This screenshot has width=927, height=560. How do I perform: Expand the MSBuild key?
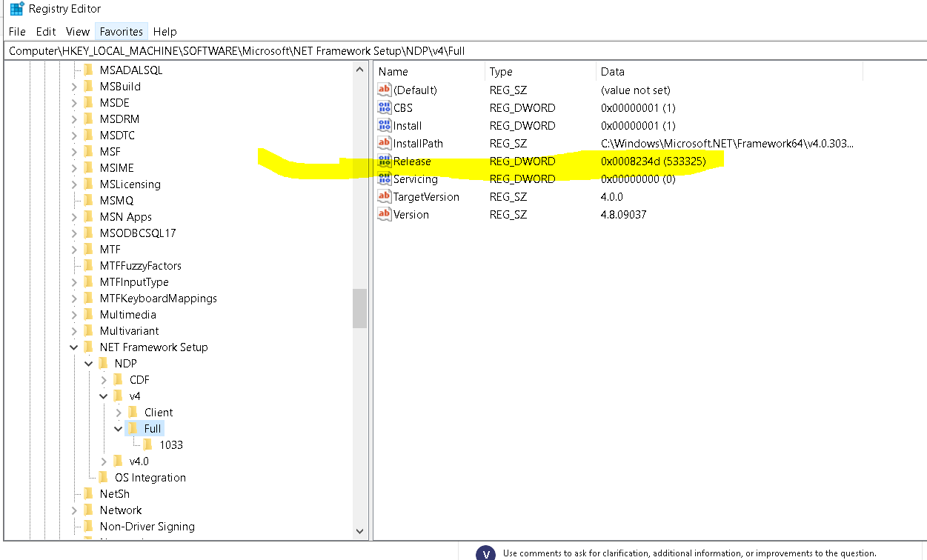coord(74,86)
